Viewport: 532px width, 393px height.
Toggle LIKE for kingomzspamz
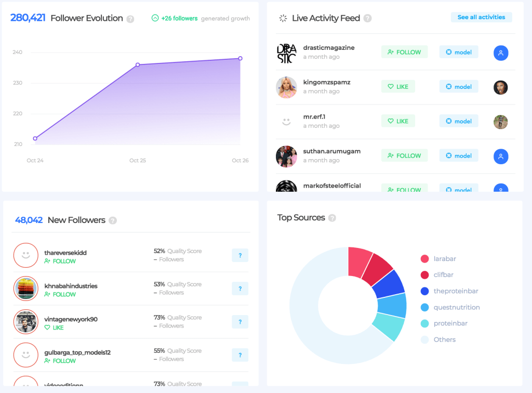398,86
